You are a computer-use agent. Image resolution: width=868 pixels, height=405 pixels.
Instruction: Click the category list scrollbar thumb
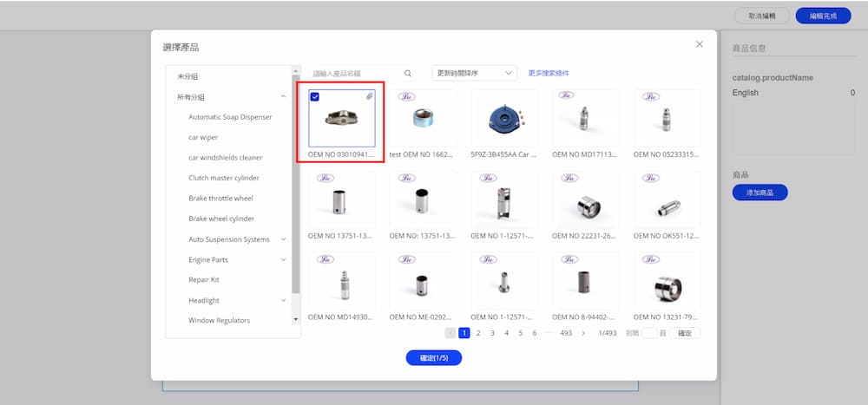coord(295,183)
